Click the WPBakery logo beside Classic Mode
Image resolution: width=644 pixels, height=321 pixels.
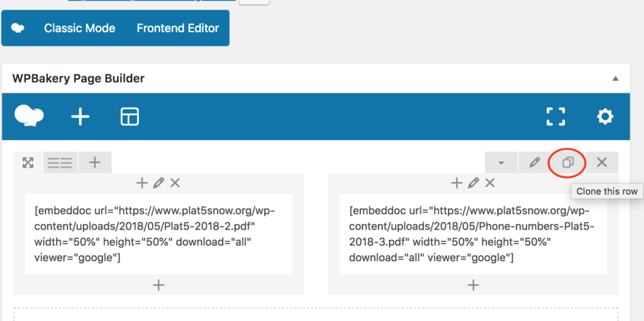coord(18,28)
